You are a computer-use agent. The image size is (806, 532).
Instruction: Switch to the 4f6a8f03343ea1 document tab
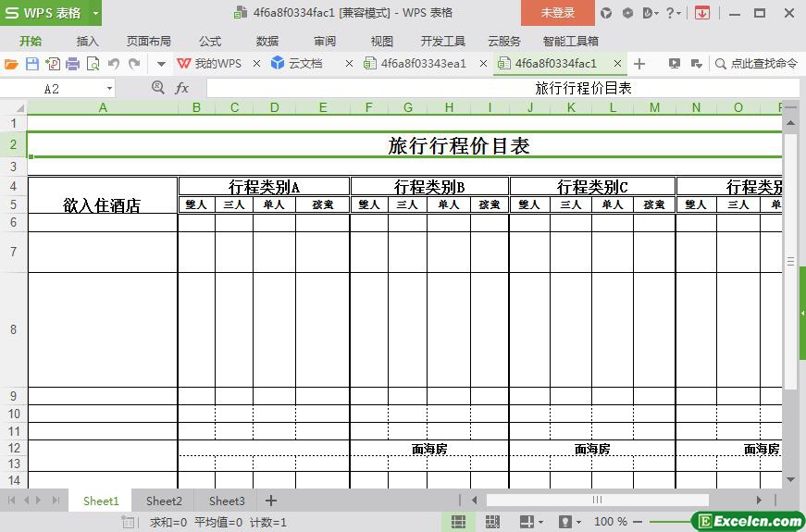[415, 64]
